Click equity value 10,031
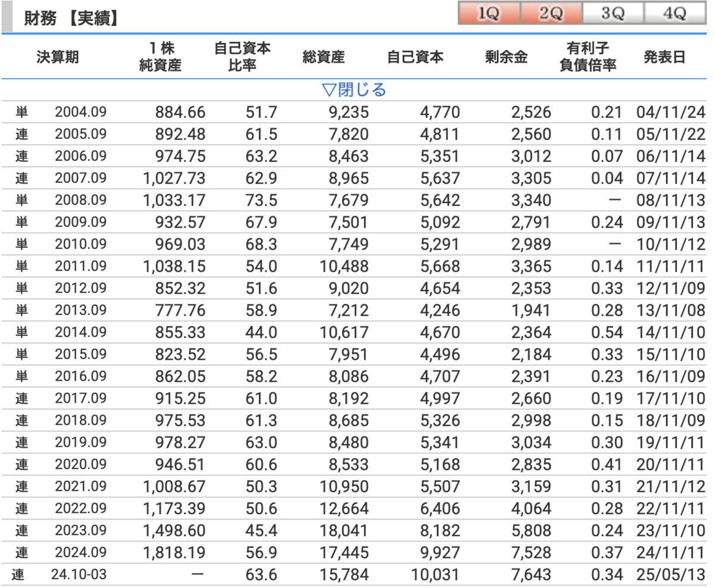715x588 pixels. (x=436, y=575)
